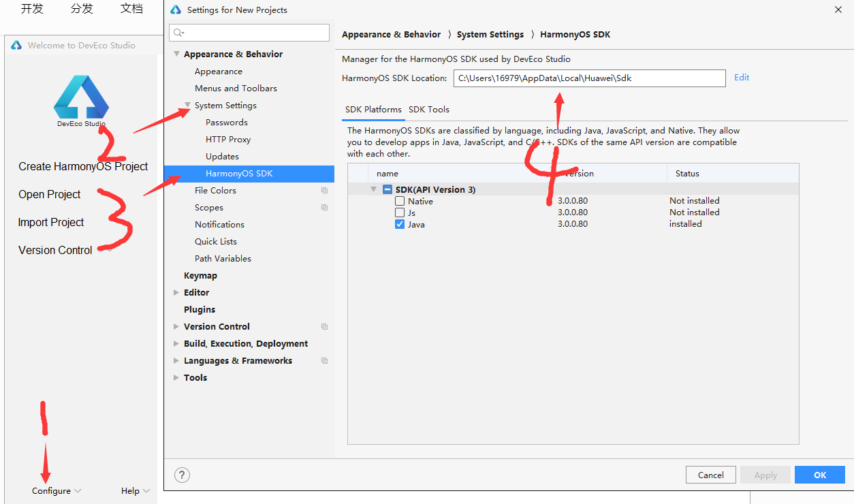Close the Settings dialog
This screenshot has width=854, height=504.
[838, 10]
